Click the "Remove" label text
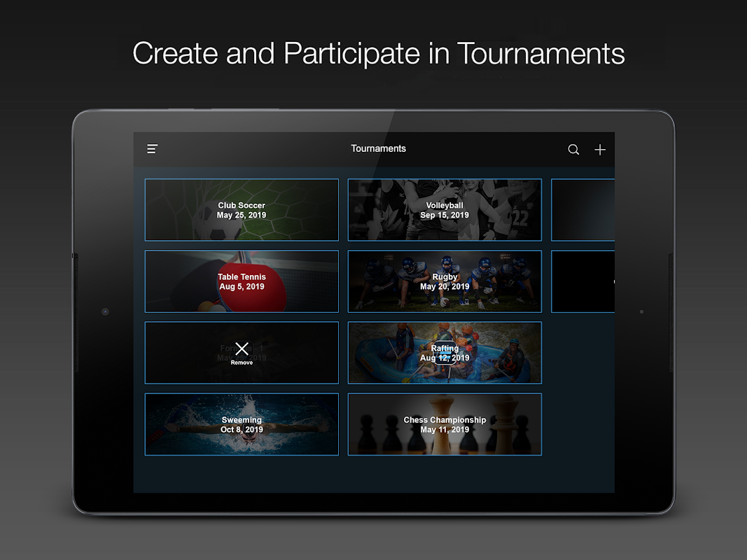 coord(242,363)
